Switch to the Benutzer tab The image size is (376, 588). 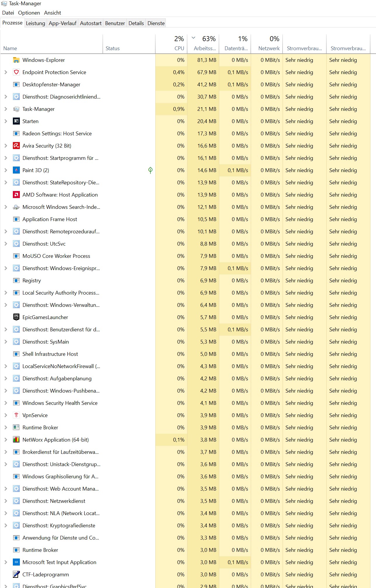pos(115,23)
